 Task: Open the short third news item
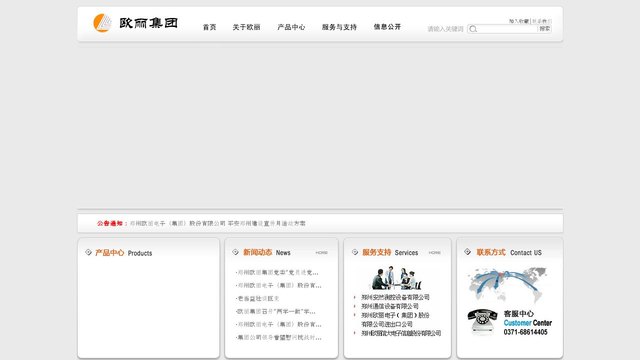pyautogui.click(x=258, y=298)
